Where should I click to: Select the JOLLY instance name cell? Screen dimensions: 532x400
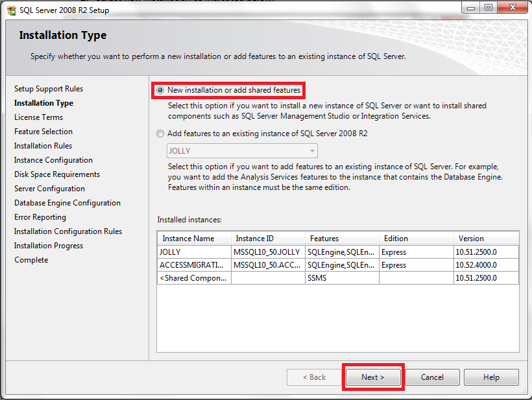tap(195, 252)
